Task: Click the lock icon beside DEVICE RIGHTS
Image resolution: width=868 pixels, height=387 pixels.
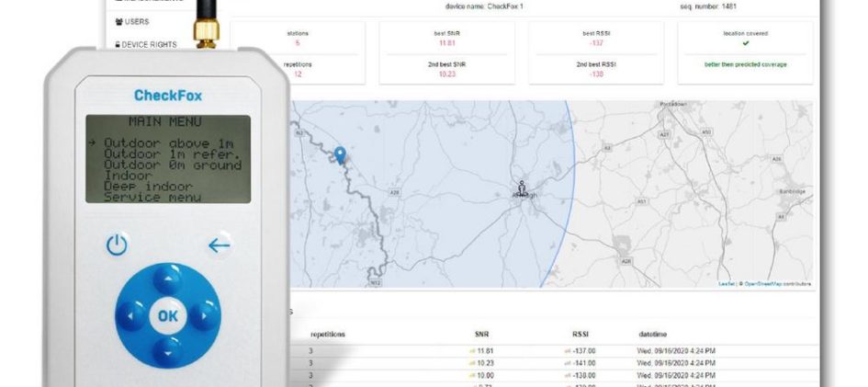Action: [118, 44]
